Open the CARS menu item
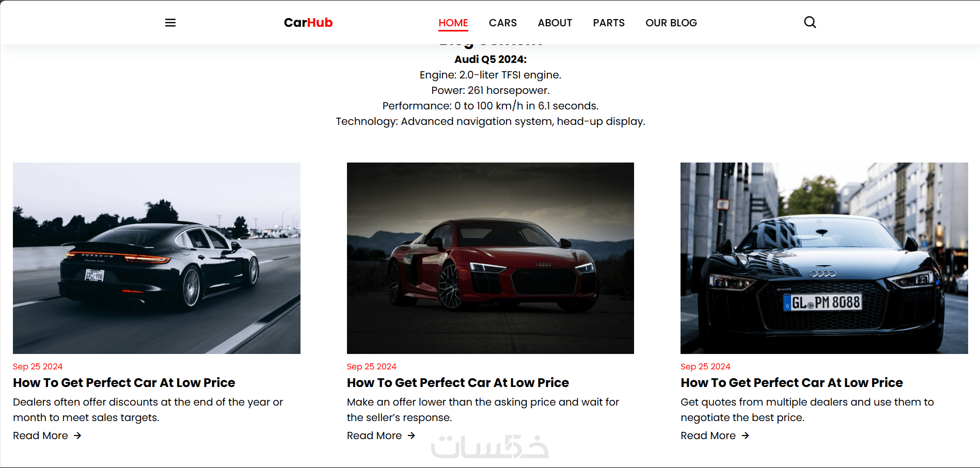 (x=503, y=23)
